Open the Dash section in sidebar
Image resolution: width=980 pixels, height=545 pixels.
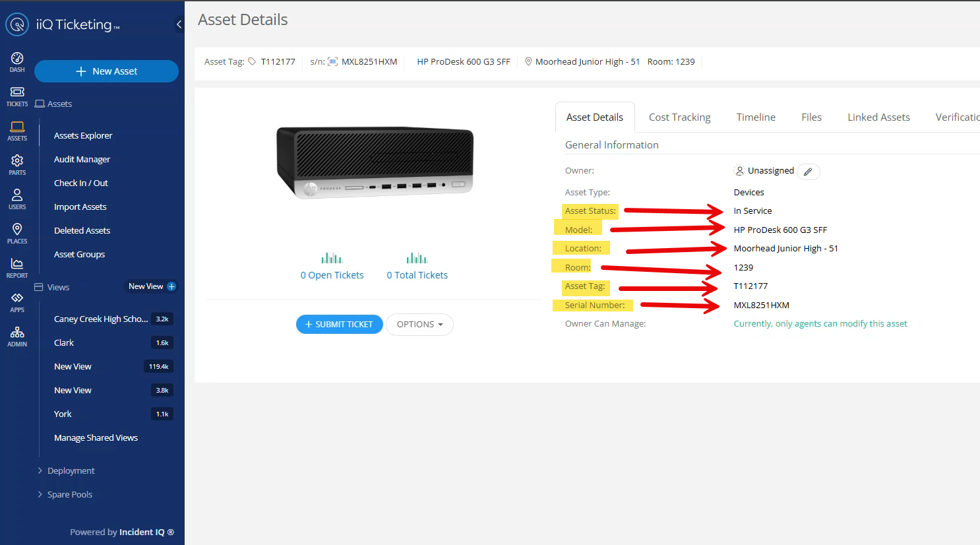point(16,60)
